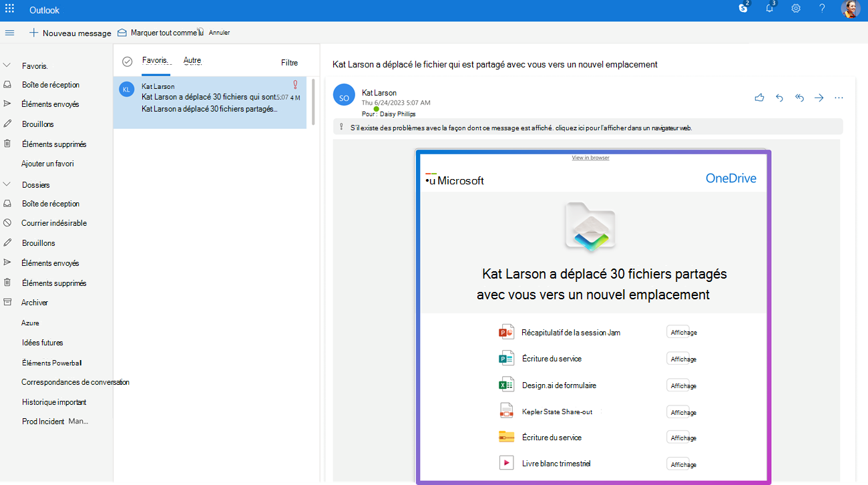The width and height of the screenshot is (868, 485).
Task: Reply all to the message
Action: (799, 98)
